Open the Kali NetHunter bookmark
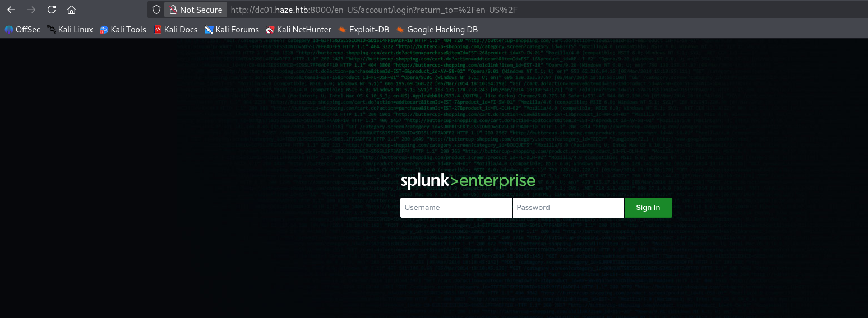868x318 pixels. [298, 30]
